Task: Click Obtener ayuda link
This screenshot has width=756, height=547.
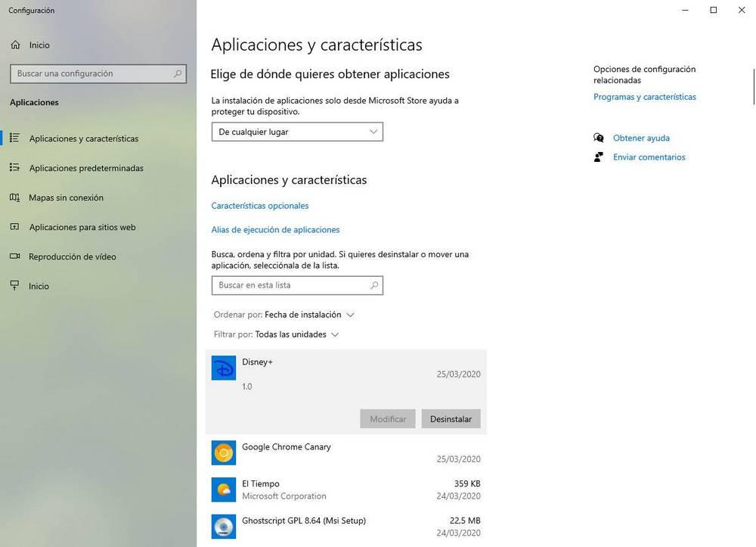Action: click(x=641, y=138)
